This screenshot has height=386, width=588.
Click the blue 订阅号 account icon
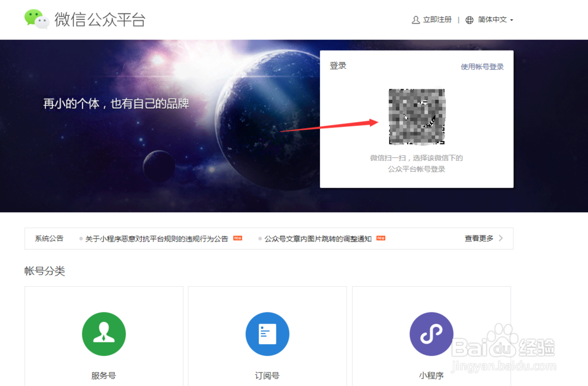(268, 334)
